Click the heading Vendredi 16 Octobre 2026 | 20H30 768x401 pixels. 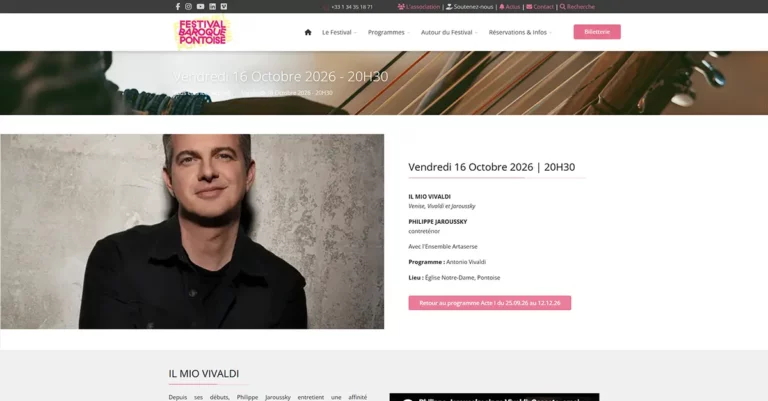492,167
